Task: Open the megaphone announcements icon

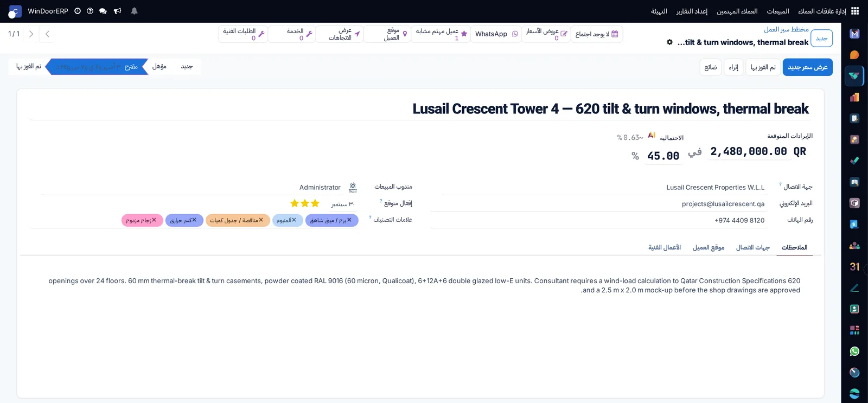Action: [117, 11]
